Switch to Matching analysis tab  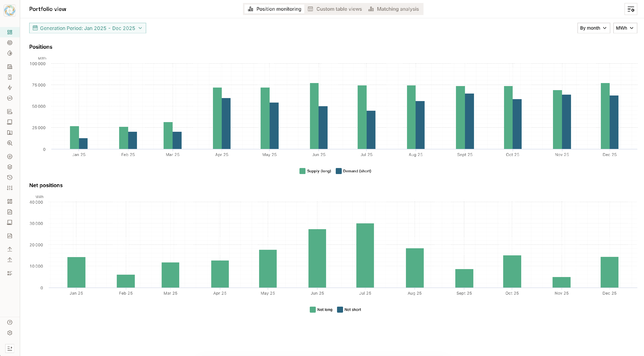click(393, 9)
